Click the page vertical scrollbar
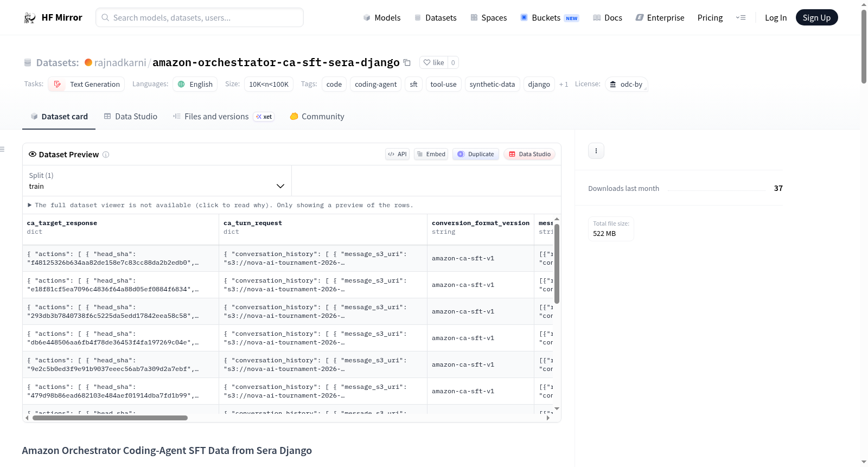The height and width of the screenshot is (467, 868). [x=864, y=46]
